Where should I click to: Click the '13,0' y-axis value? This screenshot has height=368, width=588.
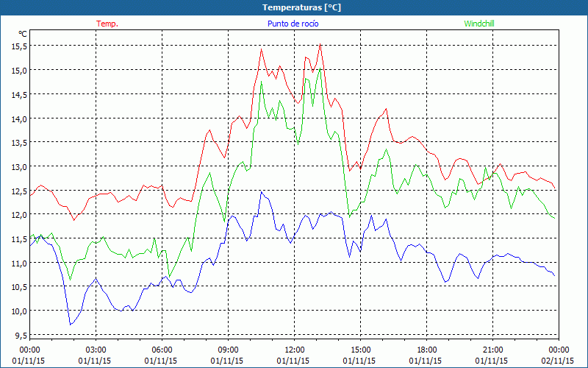20,167
